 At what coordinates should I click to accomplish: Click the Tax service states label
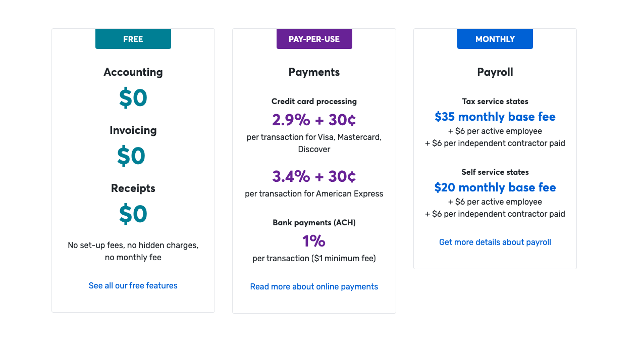[x=495, y=102]
